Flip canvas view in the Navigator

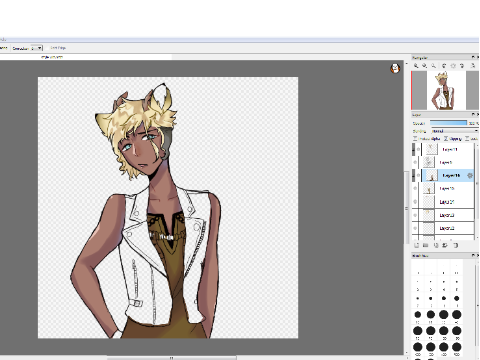point(473,66)
